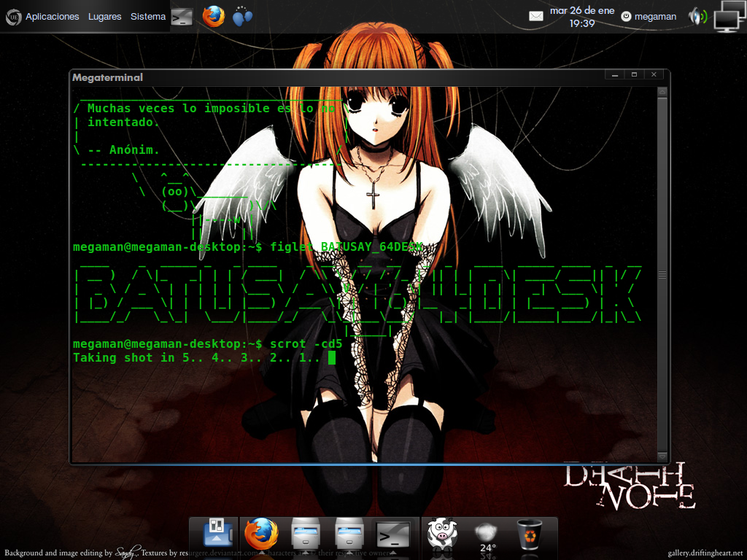Click the date and time clock
Image resolution: width=747 pixels, height=560 pixels.
click(x=582, y=17)
